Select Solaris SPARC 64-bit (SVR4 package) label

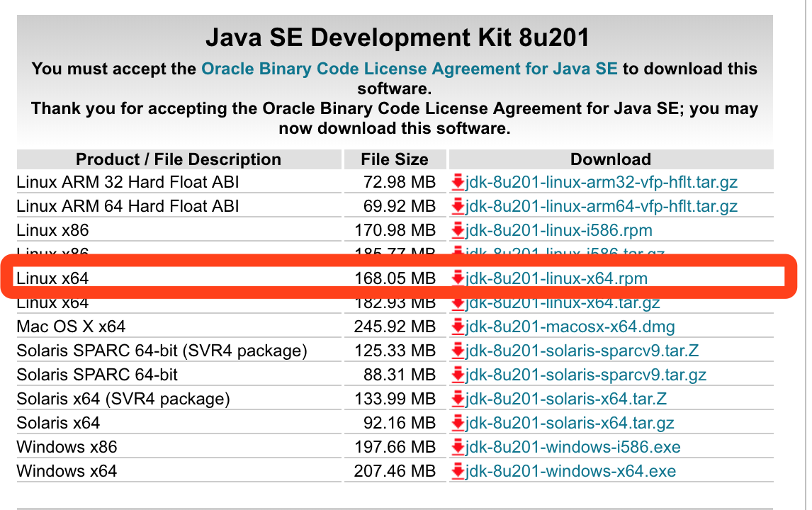(x=162, y=351)
